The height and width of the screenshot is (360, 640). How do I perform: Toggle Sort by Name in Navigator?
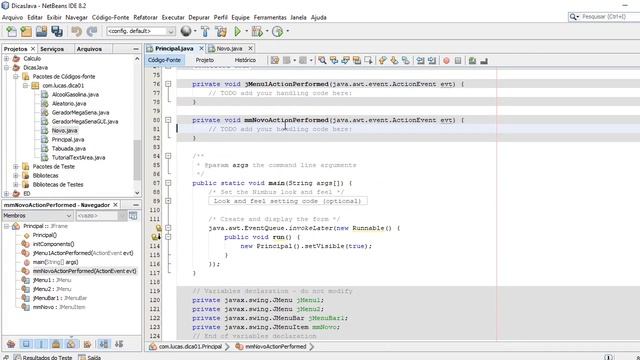(104, 344)
